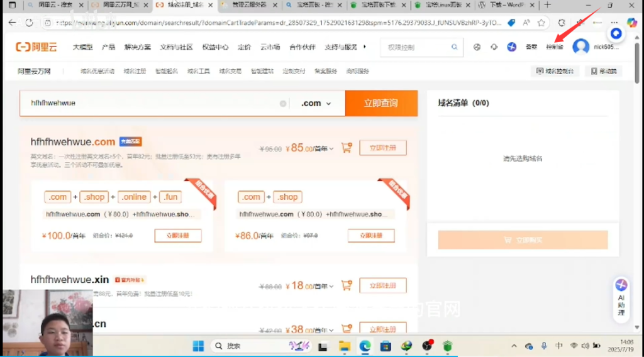Screen dimensions: 644x357
Task: Click the orange 立即查询 search button
Action: [x=381, y=104]
